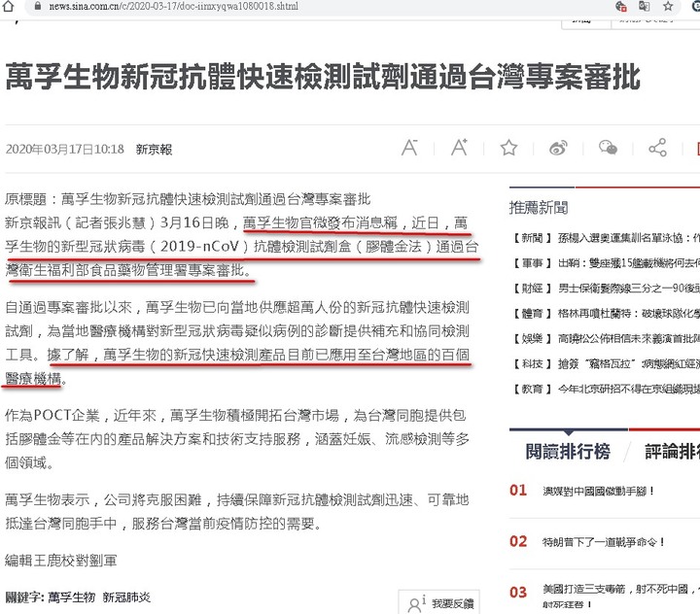The width and height of the screenshot is (700, 614).
Task: Share article to Weibo
Action: [558, 148]
